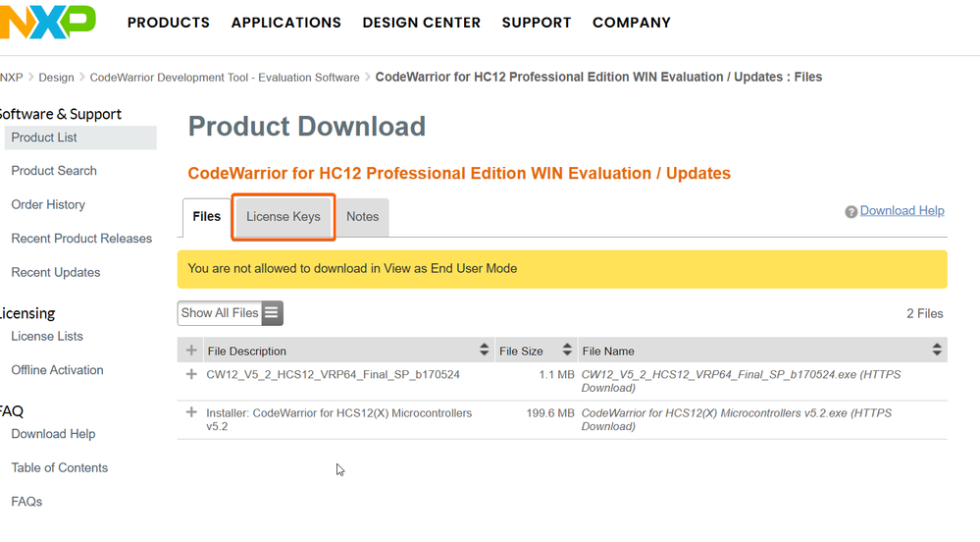Open Product List in sidebar
980x542 pixels.
pyautogui.click(x=80, y=137)
